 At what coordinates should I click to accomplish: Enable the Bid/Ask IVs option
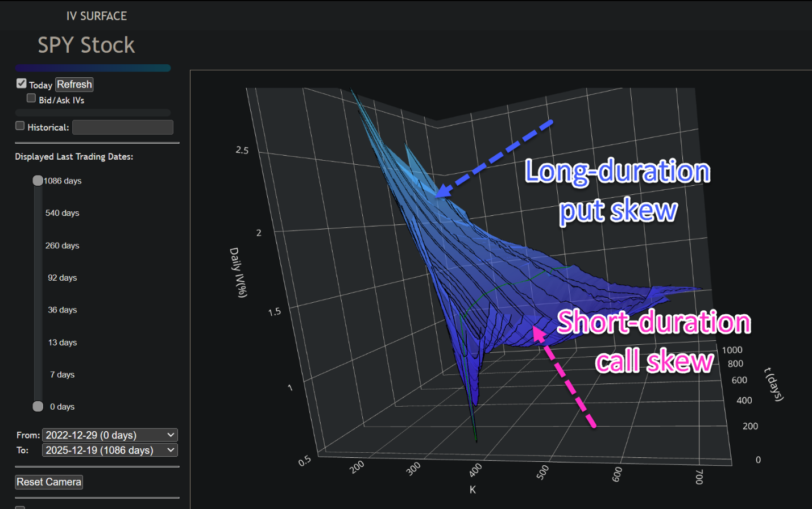click(31, 98)
